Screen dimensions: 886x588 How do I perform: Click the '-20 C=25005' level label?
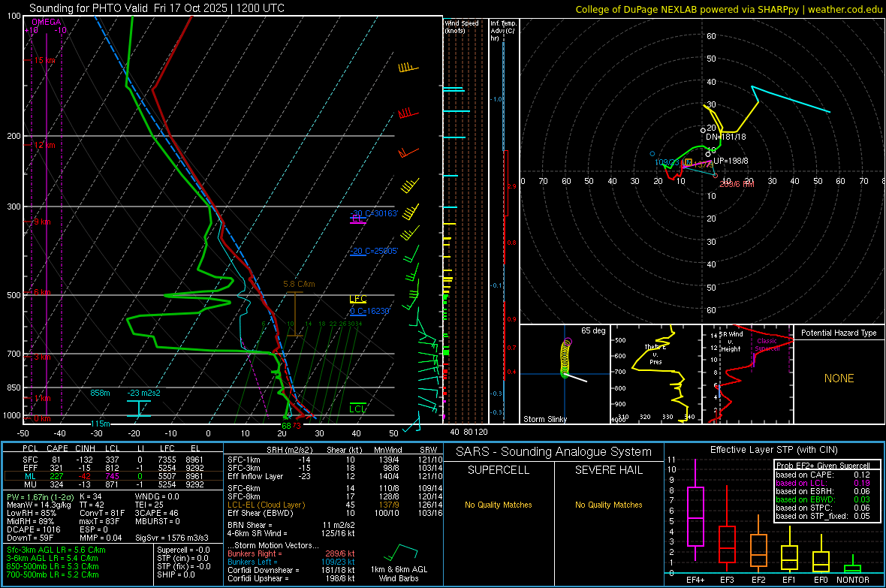click(374, 251)
